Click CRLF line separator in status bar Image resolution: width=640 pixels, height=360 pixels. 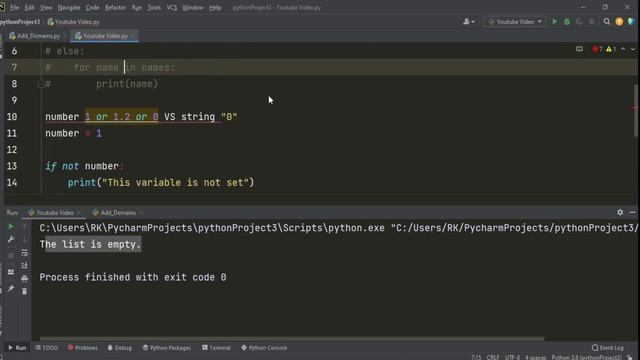(493, 357)
